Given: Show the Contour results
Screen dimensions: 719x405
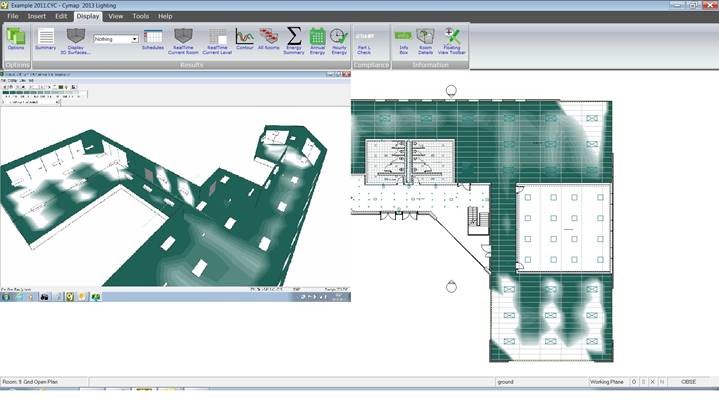Looking at the screenshot, I should (244, 39).
